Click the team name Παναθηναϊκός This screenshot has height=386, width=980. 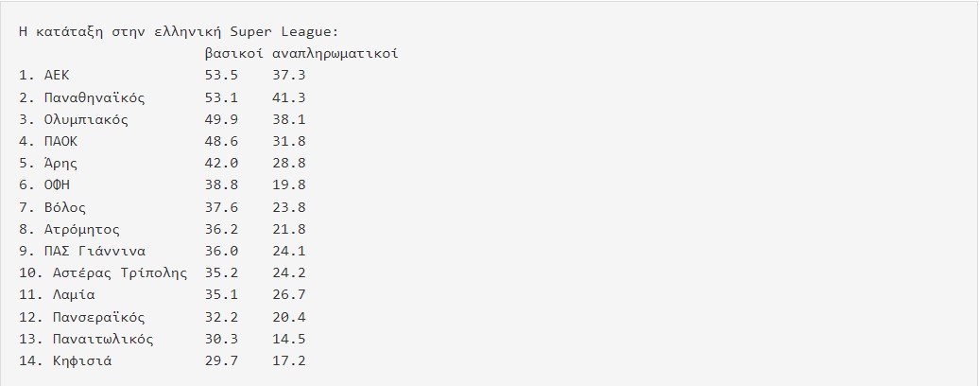point(95,97)
